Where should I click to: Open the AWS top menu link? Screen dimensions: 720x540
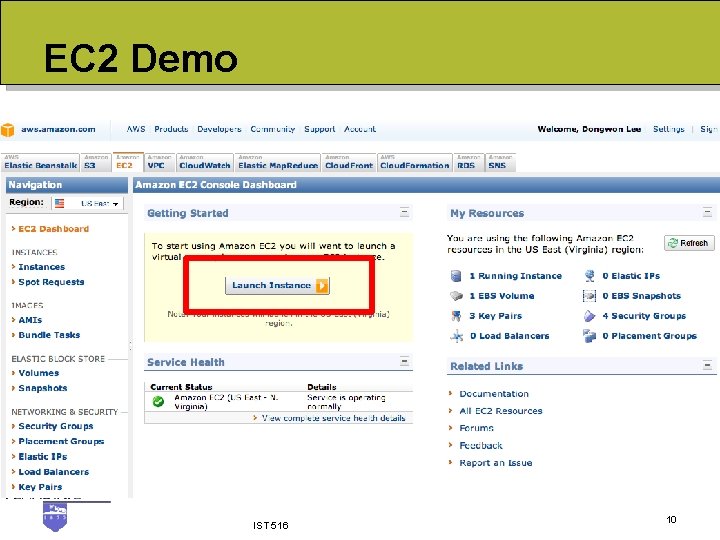click(x=136, y=129)
